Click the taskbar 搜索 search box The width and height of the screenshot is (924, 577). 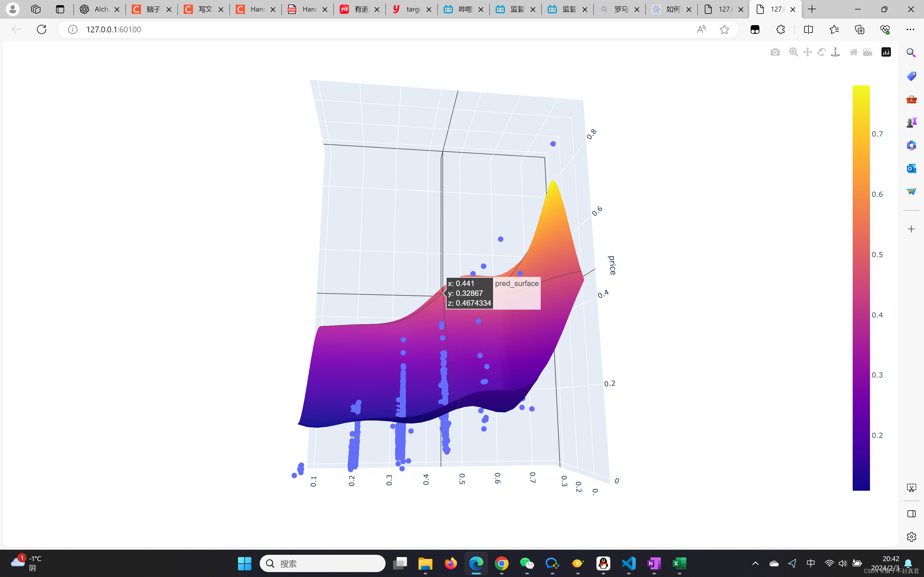[x=322, y=563]
